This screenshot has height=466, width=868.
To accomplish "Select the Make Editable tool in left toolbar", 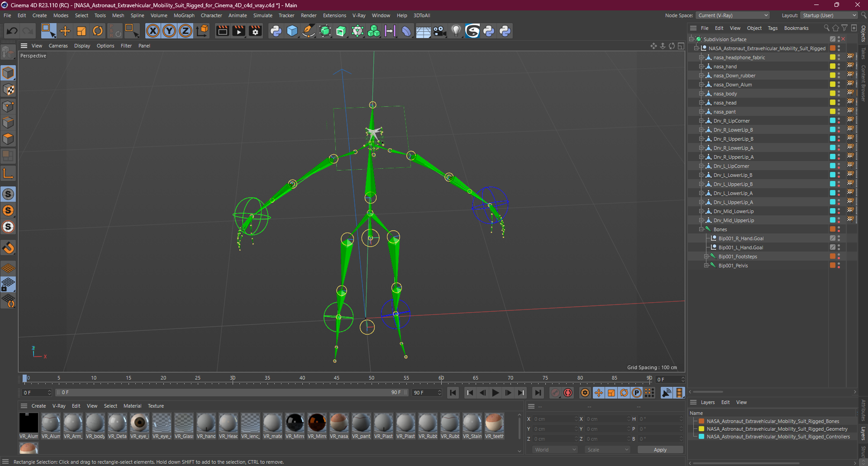I will pos(8,53).
